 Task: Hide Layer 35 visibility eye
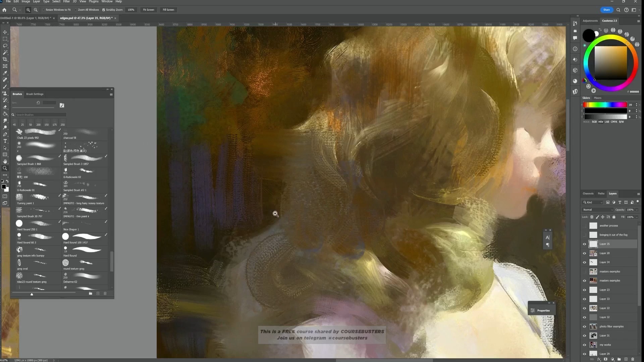(x=585, y=244)
